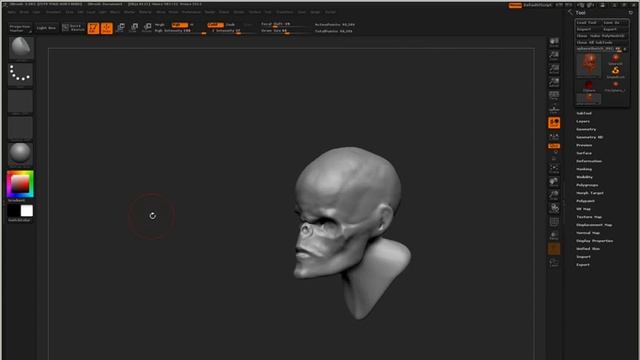
Task: Toggle Transp transparency on right shelf
Action: (x=554, y=236)
